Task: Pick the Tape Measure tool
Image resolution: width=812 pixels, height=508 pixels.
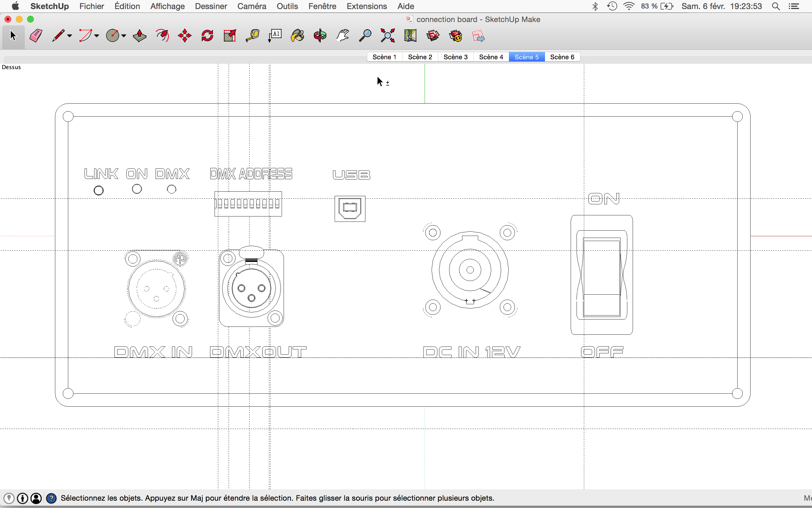Action: (x=252, y=36)
